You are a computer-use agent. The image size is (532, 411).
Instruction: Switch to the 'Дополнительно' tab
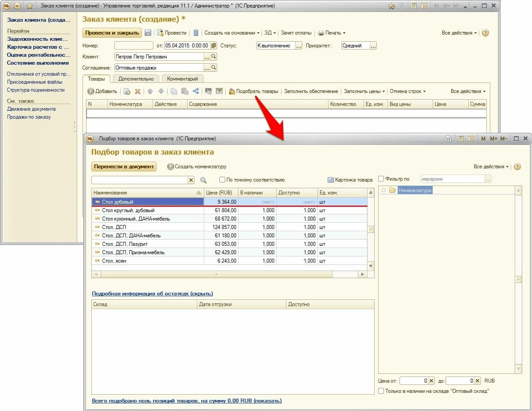coord(136,79)
